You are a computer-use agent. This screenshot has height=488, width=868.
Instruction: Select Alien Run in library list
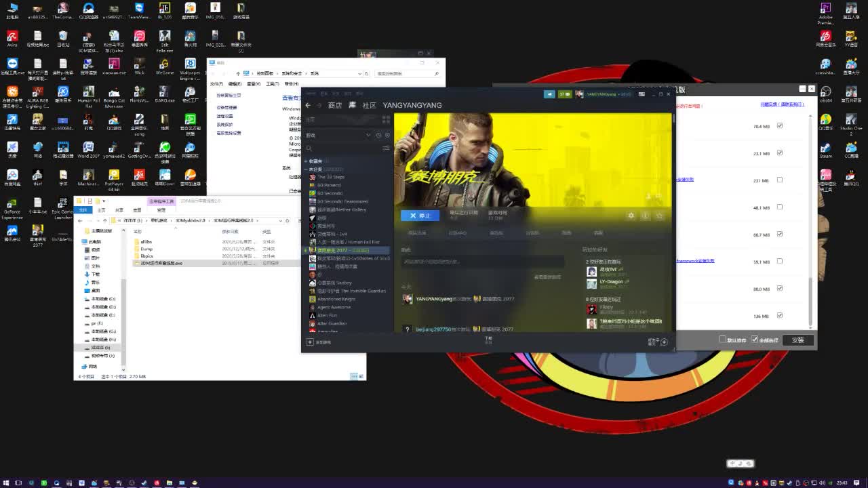click(x=327, y=315)
